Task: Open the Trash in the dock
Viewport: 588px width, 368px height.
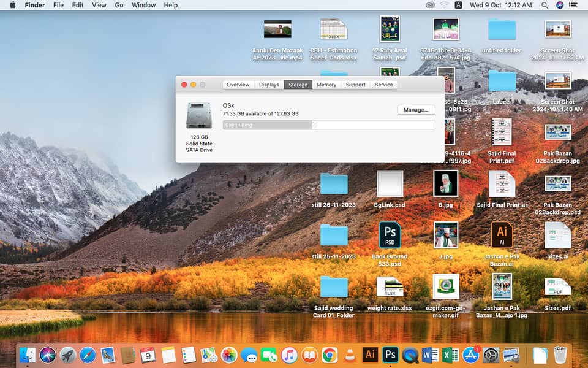Action: 560,355
